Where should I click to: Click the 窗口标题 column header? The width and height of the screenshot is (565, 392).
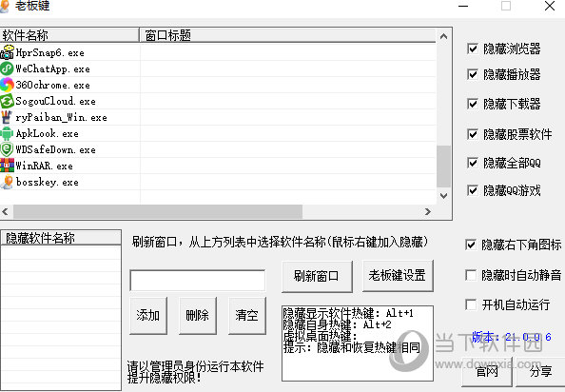[287, 35]
